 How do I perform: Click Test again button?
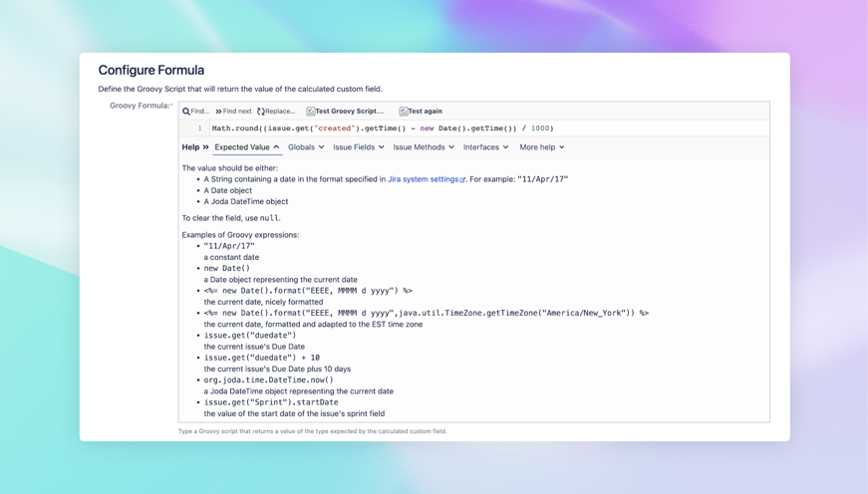[x=421, y=112]
